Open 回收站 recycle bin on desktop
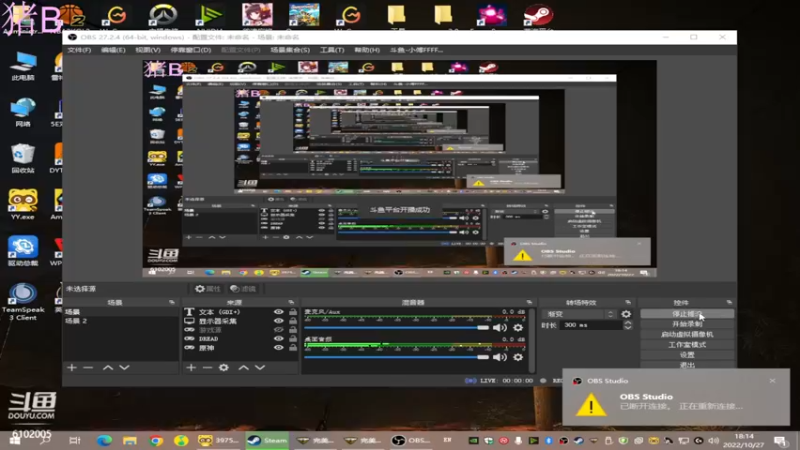The image size is (800, 450). click(22, 158)
